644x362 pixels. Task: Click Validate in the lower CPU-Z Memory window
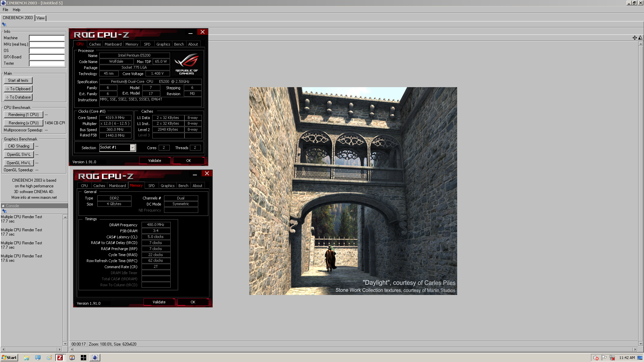pyautogui.click(x=159, y=302)
